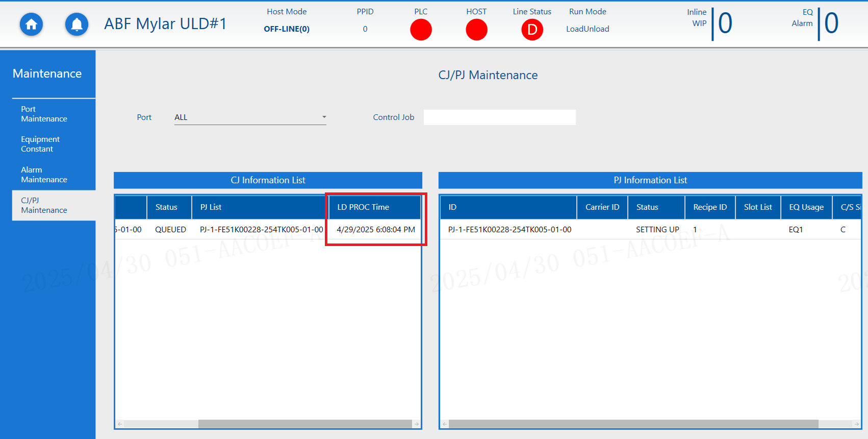
Task: Click PJ list left scroll arrow
Action: [x=445, y=424]
